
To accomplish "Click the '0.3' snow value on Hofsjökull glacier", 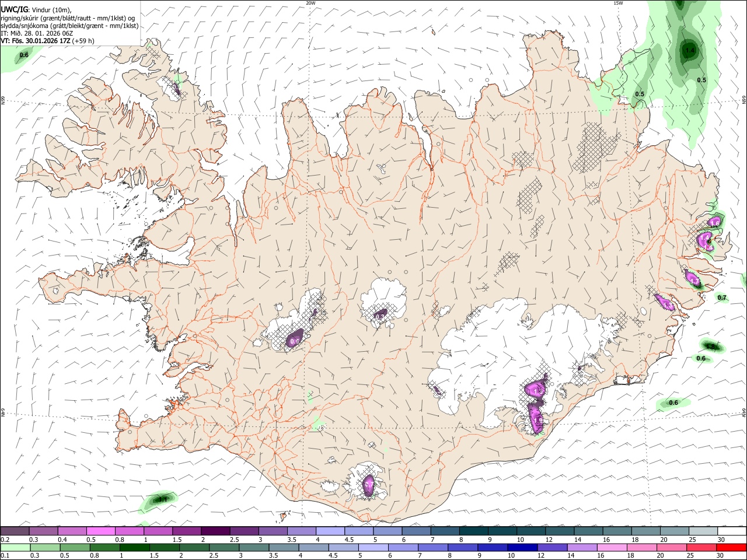I will (x=380, y=317).
